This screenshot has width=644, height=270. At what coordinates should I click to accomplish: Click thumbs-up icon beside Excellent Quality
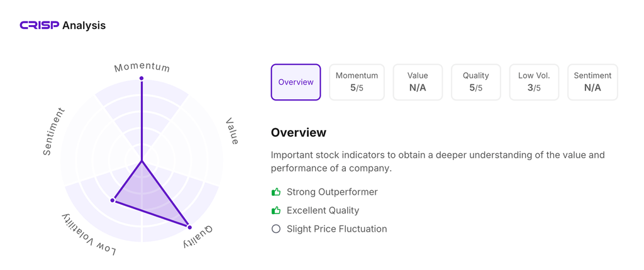point(276,210)
